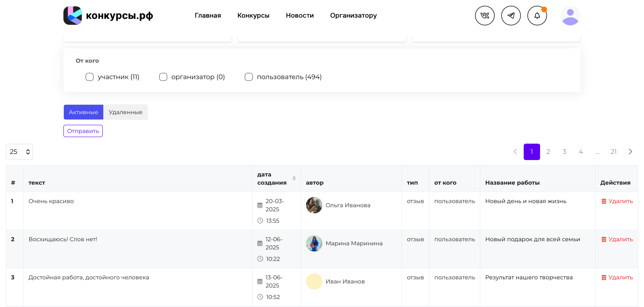Expand pagination ellipsis for more pages
The image size is (644, 307).
point(597,152)
